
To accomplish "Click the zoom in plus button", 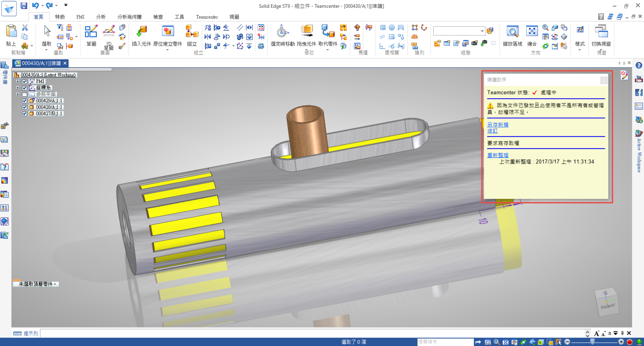I will tap(621, 342).
